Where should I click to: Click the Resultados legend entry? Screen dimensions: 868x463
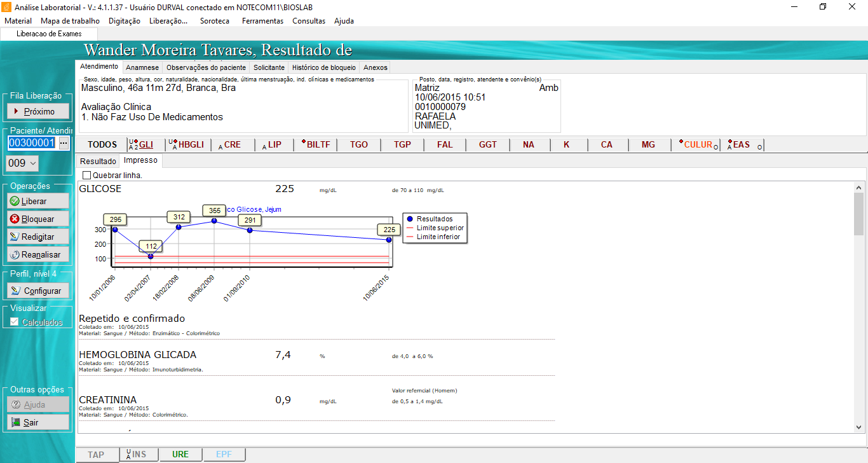click(435, 219)
